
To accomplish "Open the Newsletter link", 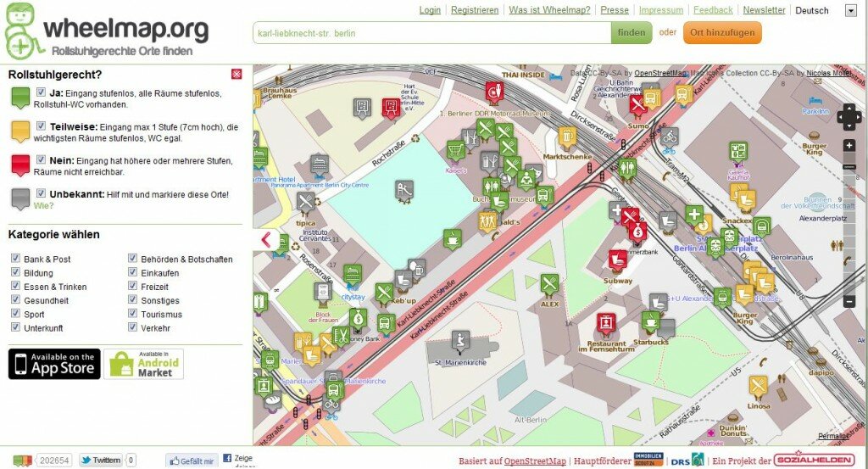I will (764, 10).
